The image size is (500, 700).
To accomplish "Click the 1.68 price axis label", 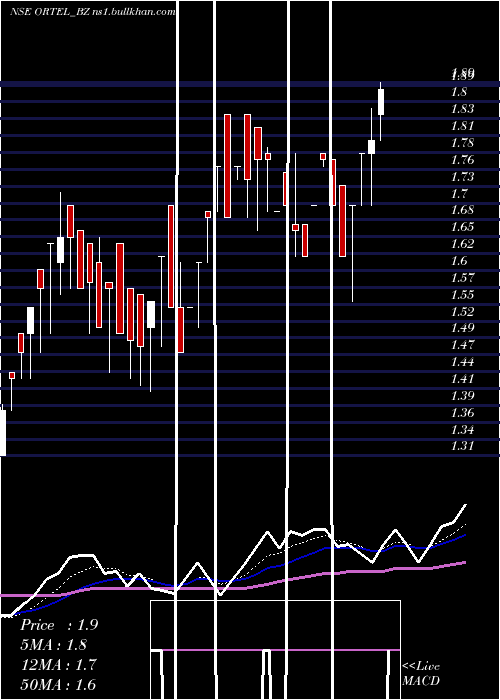I will tap(462, 210).
